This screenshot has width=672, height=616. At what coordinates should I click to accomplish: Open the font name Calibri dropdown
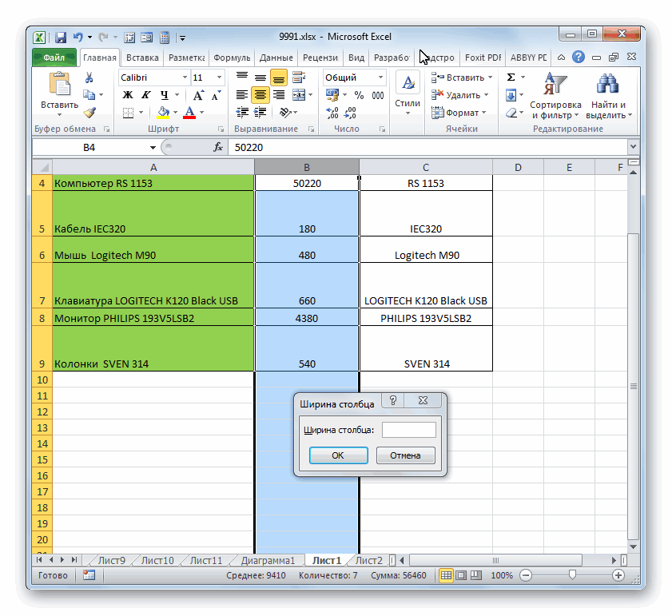[x=183, y=77]
